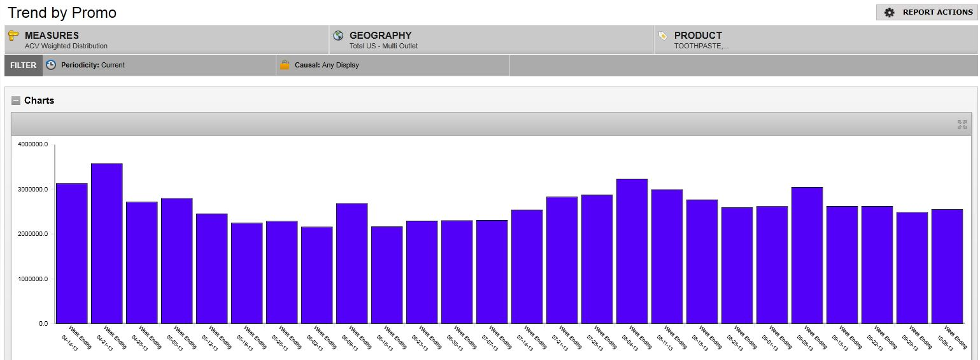
Task: Expand the chart to full screen
Action: [x=962, y=125]
